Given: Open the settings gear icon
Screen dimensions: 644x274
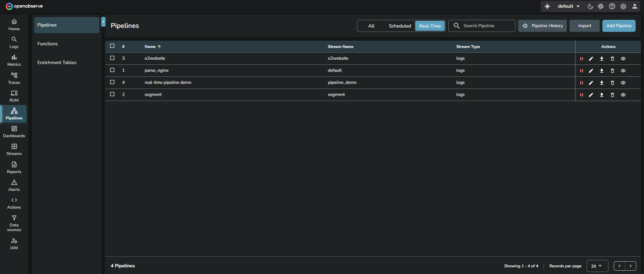Looking at the screenshot, I should tap(623, 6).
